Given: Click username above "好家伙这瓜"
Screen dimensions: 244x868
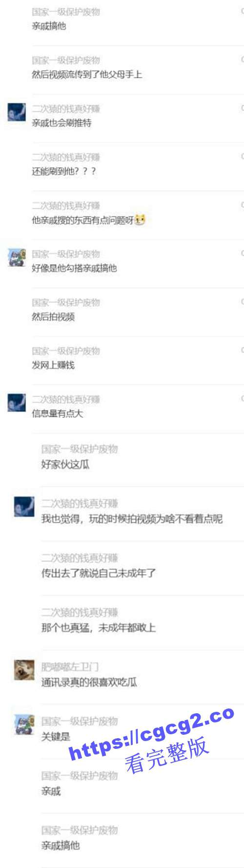Looking at the screenshot, I should tap(80, 449).
